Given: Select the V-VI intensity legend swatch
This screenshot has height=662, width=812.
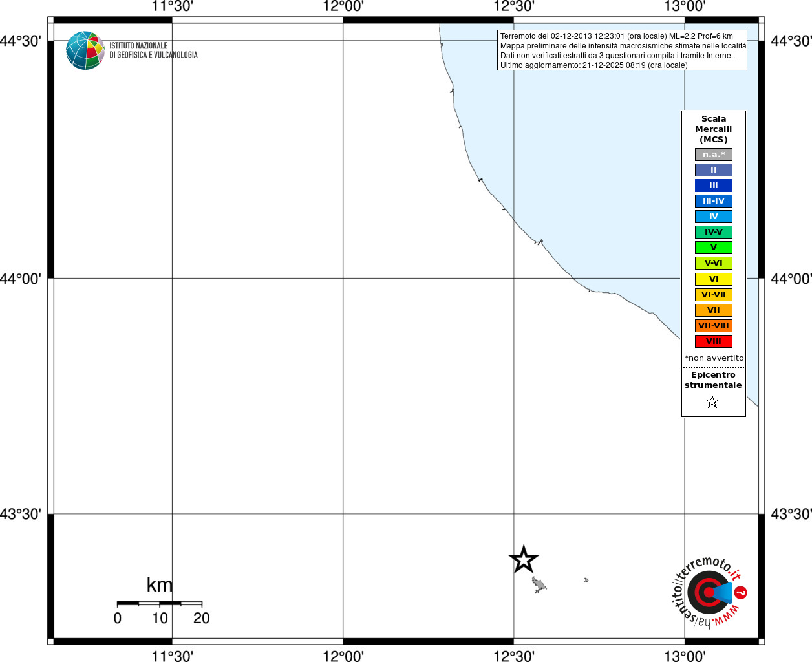Looking at the screenshot, I should tap(714, 263).
